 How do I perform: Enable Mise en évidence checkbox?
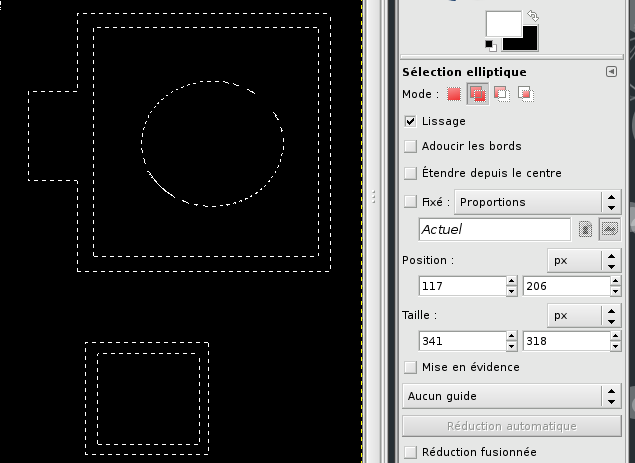[x=411, y=367]
